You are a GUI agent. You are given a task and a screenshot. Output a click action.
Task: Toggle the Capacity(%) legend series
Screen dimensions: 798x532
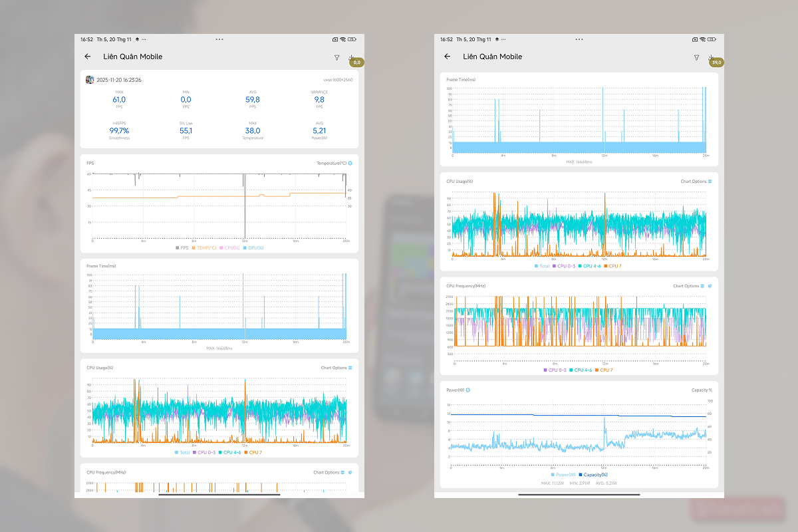[x=594, y=474]
